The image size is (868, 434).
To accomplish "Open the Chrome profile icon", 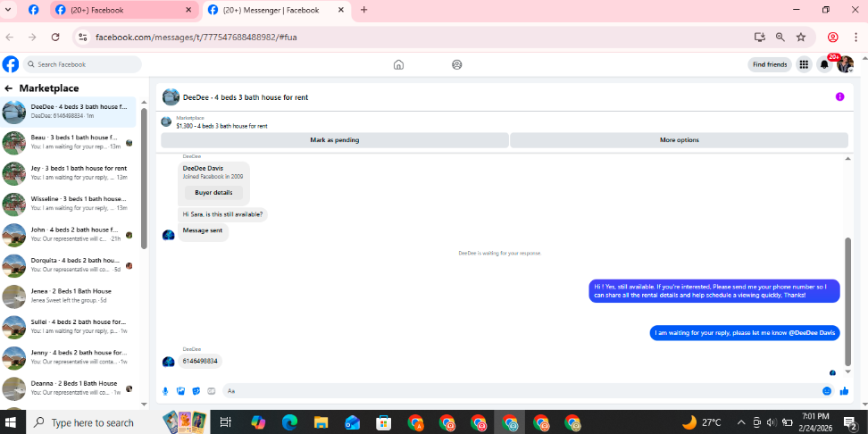I will 832,38.
